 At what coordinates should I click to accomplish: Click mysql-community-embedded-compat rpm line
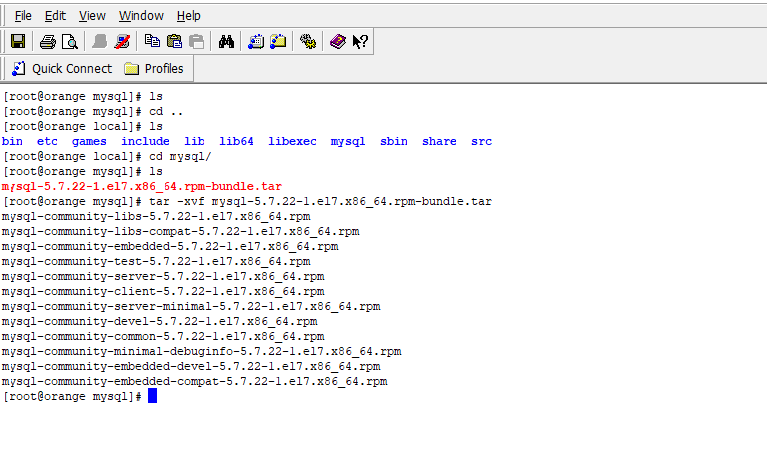(195, 381)
